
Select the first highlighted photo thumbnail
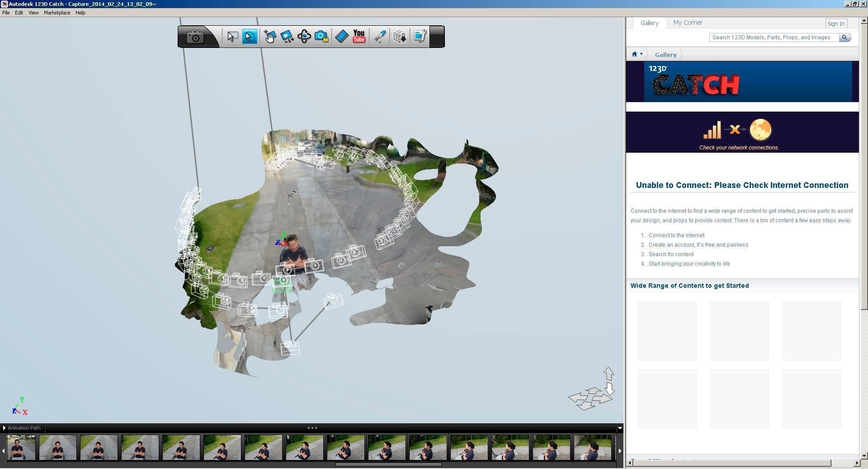[x=21, y=447]
